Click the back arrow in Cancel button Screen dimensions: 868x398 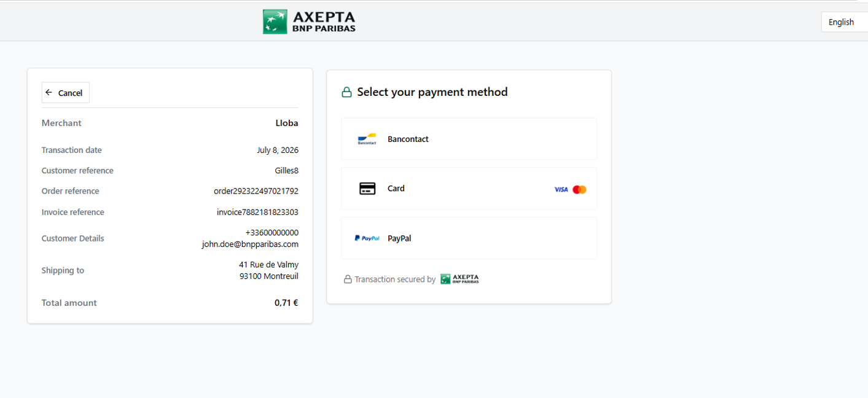[49, 93]
